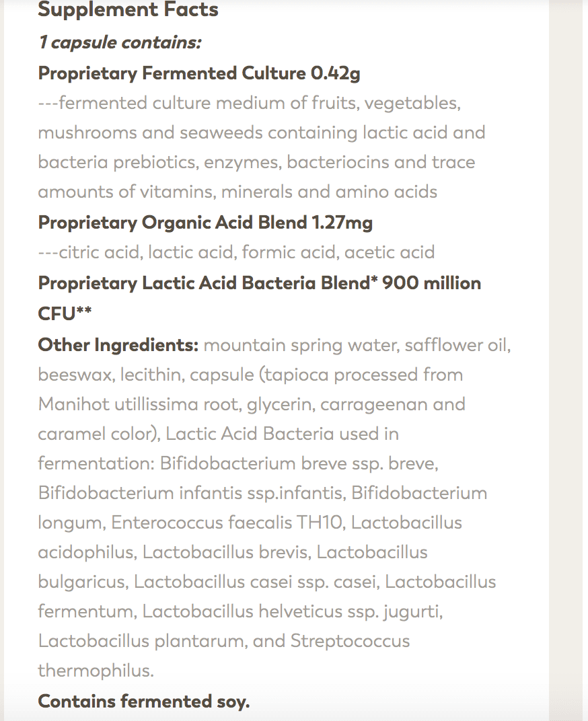
Task: Click 'Enterococcus faecalis TH10' text
Action: (x=228, y=523)
